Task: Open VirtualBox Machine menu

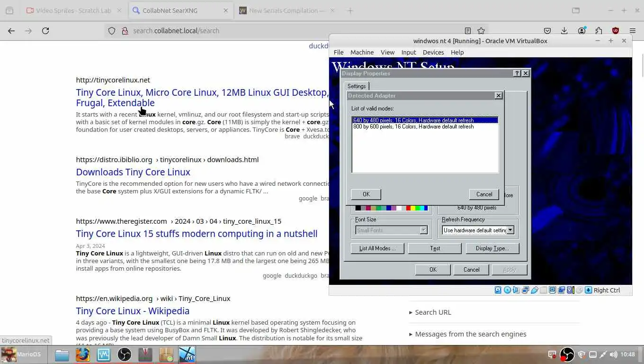Action: [362, 52]
